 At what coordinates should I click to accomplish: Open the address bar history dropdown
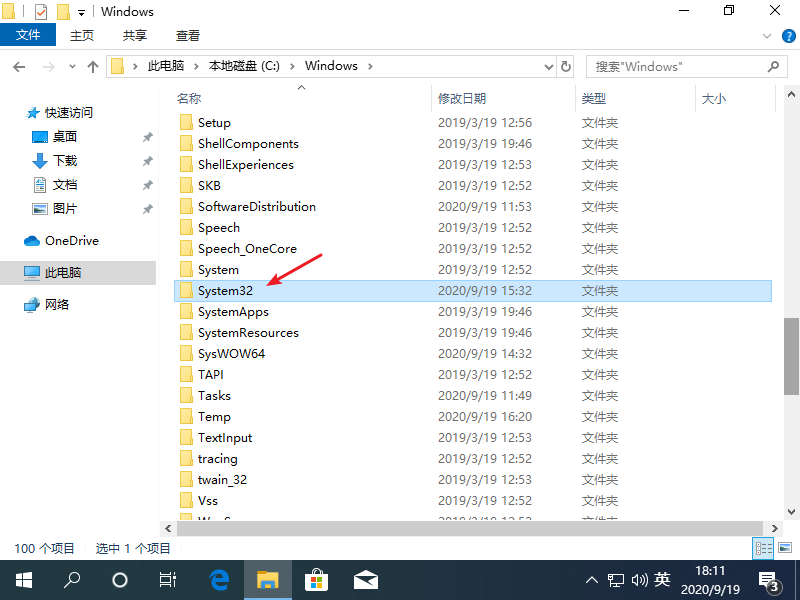coord(549,67)
